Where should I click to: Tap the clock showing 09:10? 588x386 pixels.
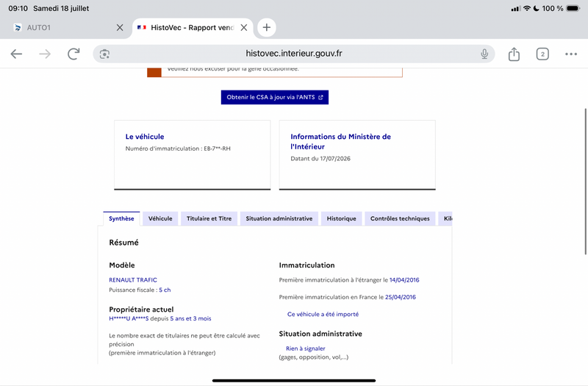pos(18,8)
